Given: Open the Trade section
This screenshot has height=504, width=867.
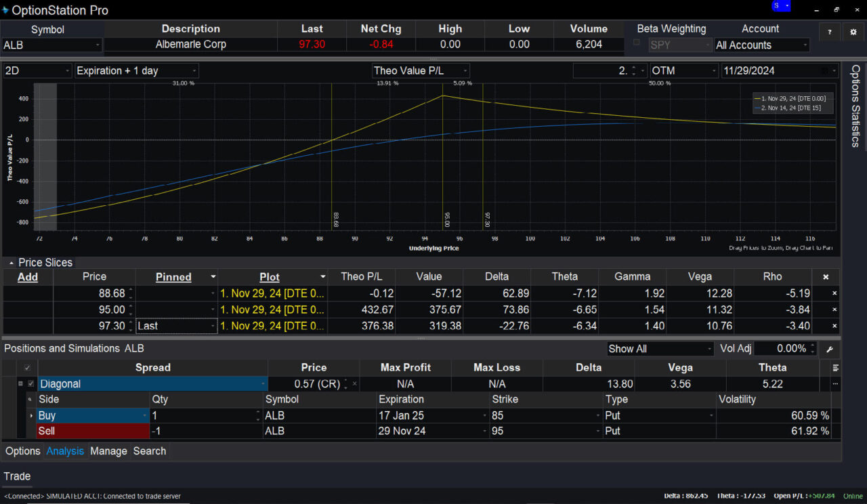Looking at the screenshot, I should tap(17, 476).
